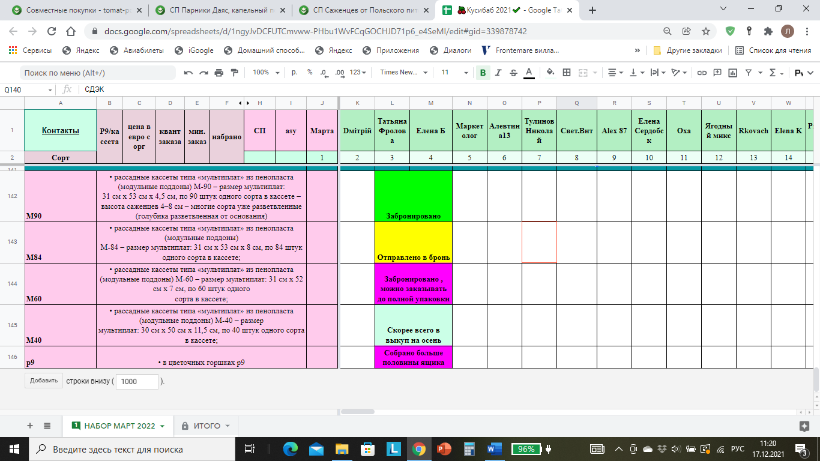Open the zoom 100% dropdown
The width and height of the screenshot is (820, 461).
(x=265, y=72)
